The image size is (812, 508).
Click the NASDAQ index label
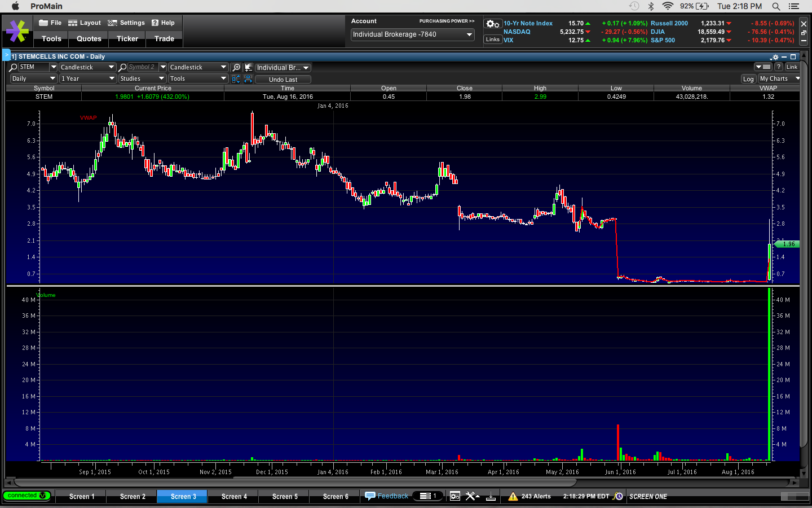point(517,32)
